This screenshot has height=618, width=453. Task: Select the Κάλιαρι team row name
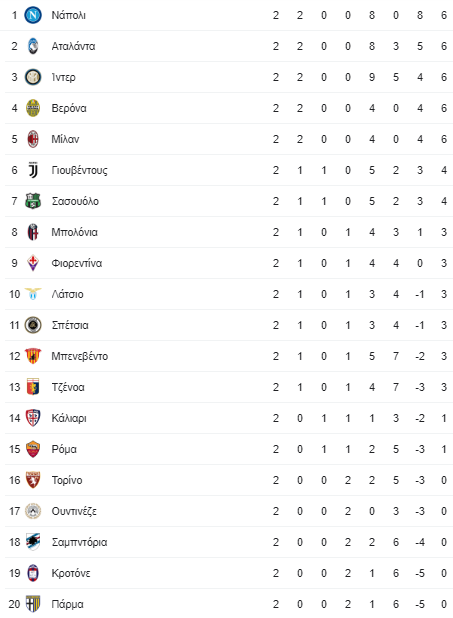click(x=69, y=418)
